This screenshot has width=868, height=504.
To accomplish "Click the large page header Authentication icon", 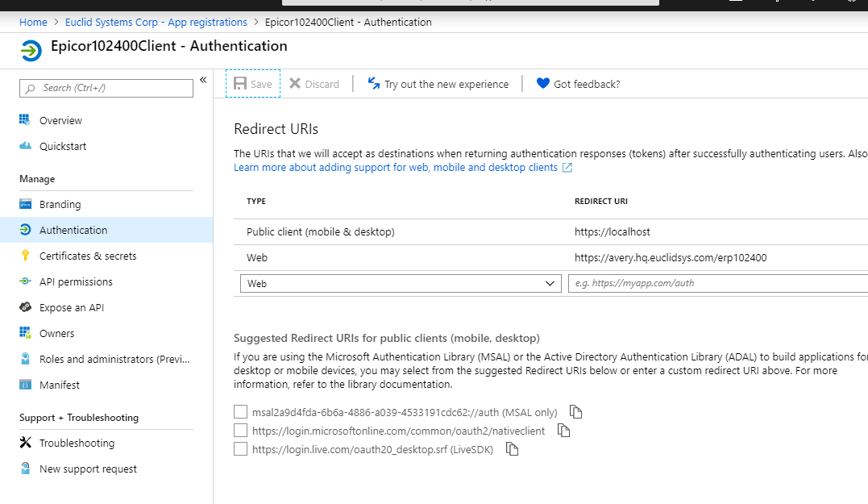I will [31, 50].
